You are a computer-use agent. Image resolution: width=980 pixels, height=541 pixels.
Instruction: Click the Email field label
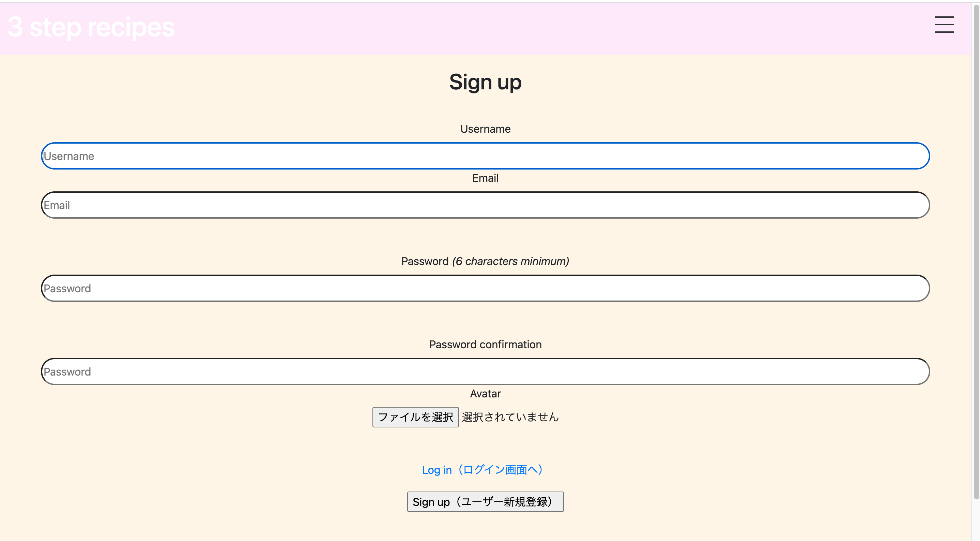click(x=485, y=178)
